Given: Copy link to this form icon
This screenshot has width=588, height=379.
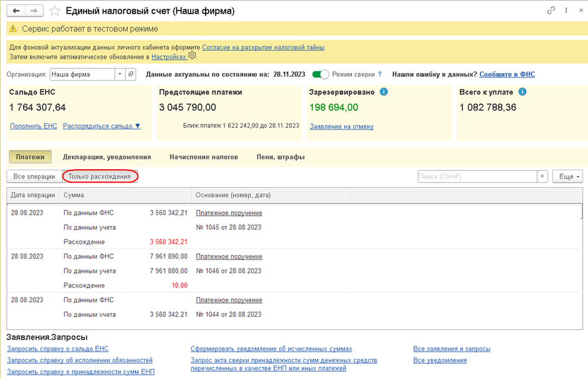Looking at the screenshot, I should click(551, 11).
